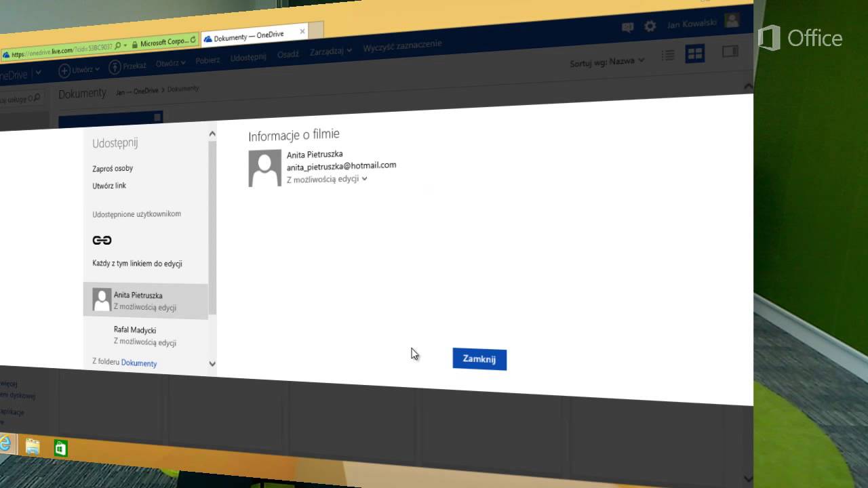Viewport: 868px width, 488px height.
Task: Open the Dokumenty folder link
Action: pyautogui.click(x=139, y=363)
